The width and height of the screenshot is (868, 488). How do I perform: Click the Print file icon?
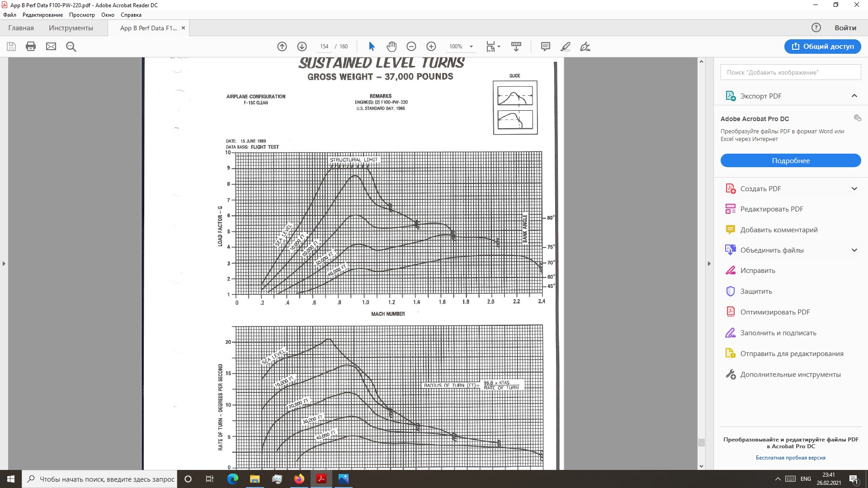pyautogui.click(x=31, y=47)
